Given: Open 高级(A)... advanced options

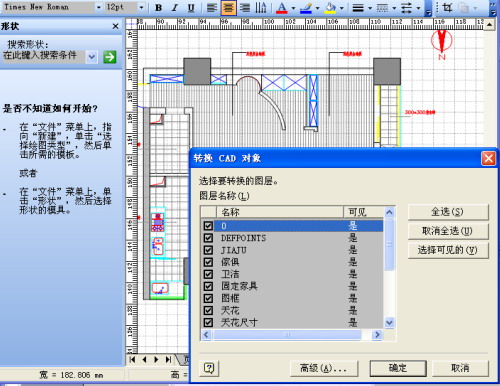Looking at the screenshot, I should [x=324, y=368].
